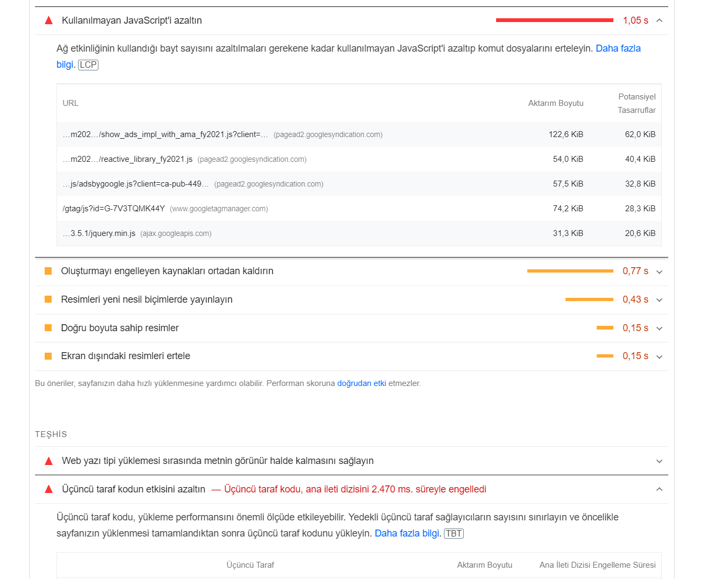Click red triangle beside Kullanılmayan JavaScript'i azaltın
The width and height of the screenshot is (728, 579).
[x=48, y=20]
